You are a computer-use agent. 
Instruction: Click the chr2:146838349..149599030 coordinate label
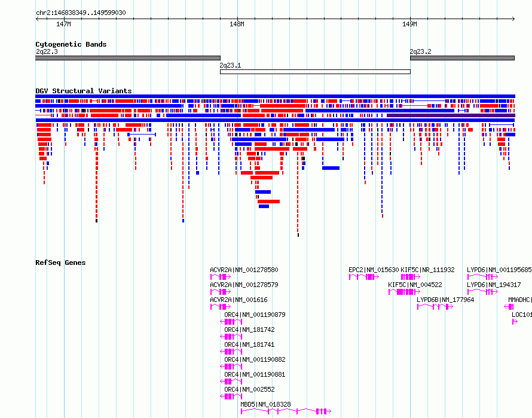click(81, 13)
